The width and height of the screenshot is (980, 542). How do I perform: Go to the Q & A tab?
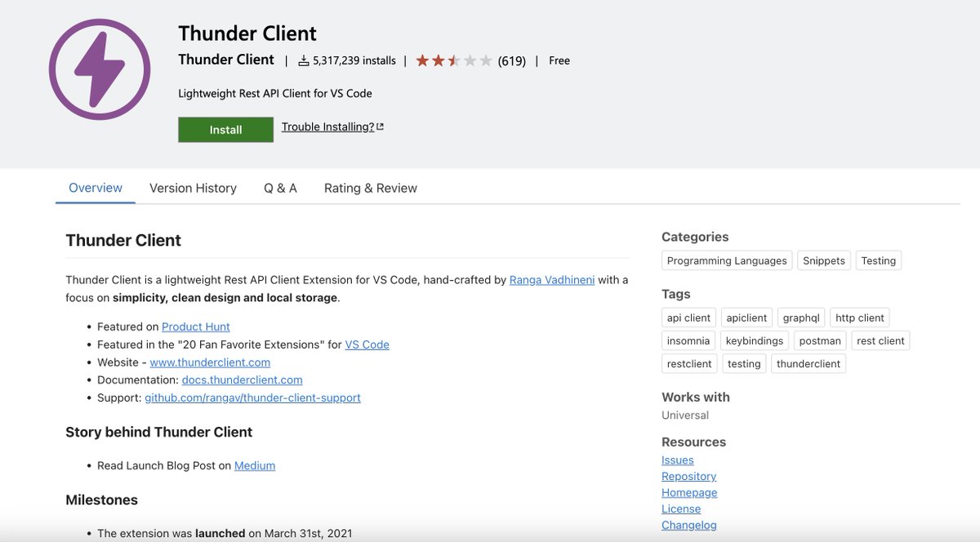click(280, 188)
